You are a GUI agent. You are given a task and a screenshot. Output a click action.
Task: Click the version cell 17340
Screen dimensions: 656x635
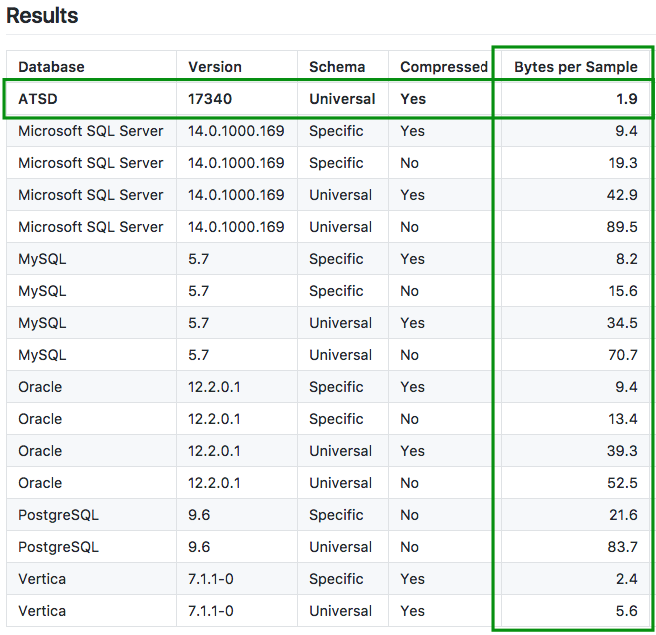pyautogui.click(x=210, y=99)
